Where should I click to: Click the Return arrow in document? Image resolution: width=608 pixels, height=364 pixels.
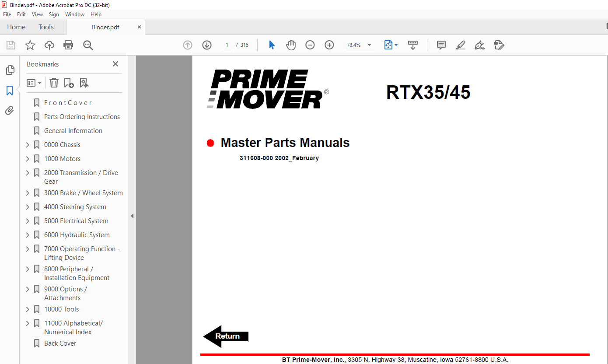point(226,336)
